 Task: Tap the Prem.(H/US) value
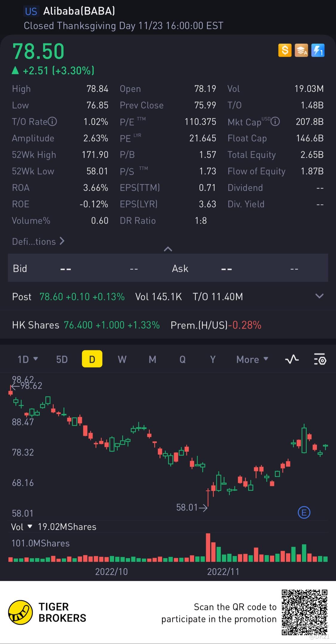point(245,325)
